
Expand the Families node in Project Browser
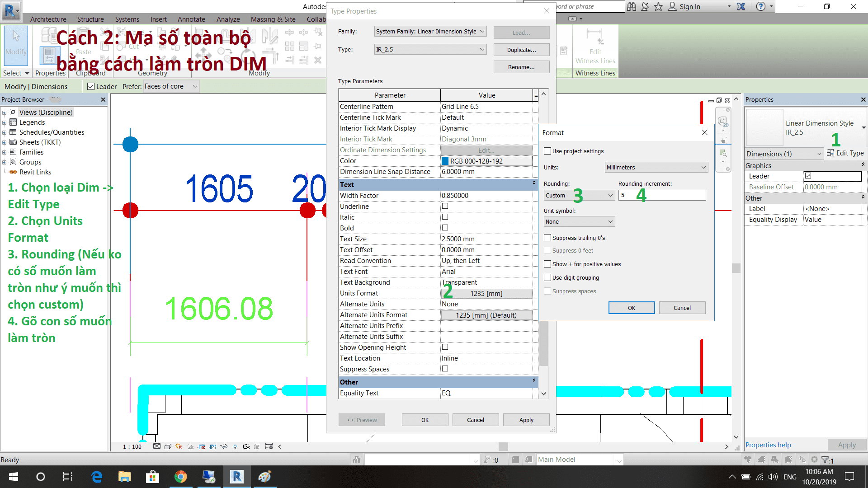click(5, 152)
